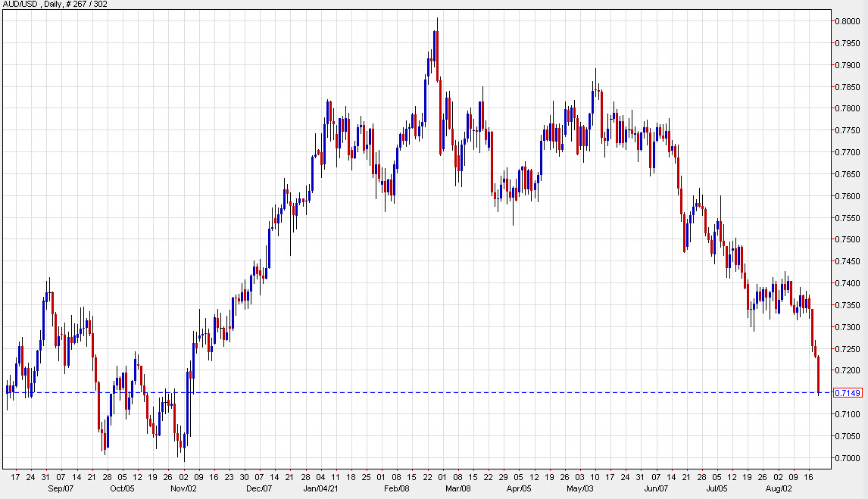Viewport: 868px width, 499px height.
Task: Click the 0.8000 price axis label
Action: pyautogui.click(x=846, y=20)
